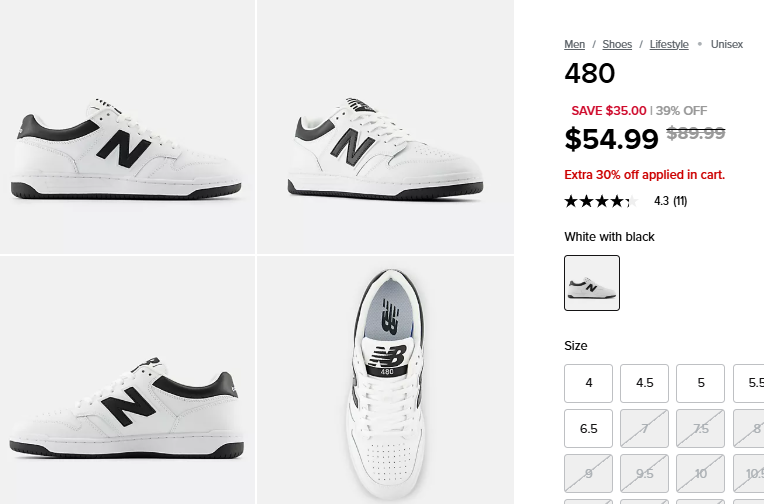
Task: Go to Men breadcrumb link
Action: coord(574,44)
